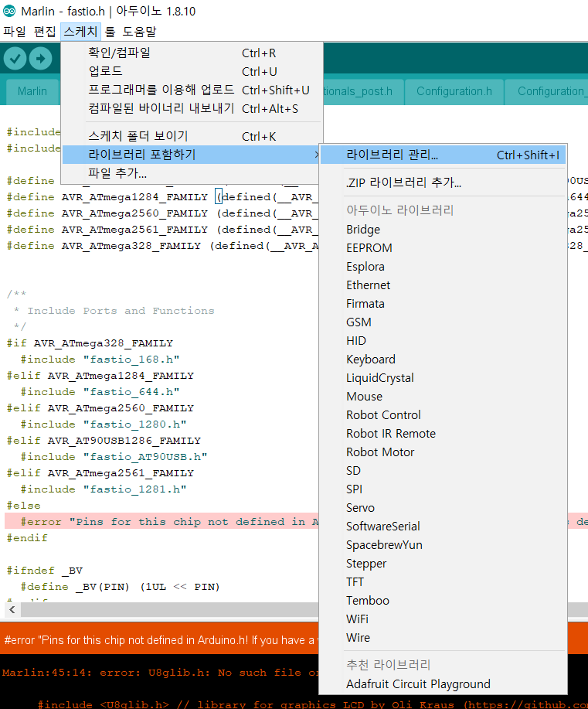Include the Wire library
This screenshot has width=588, height=709.
click(443, 637)
